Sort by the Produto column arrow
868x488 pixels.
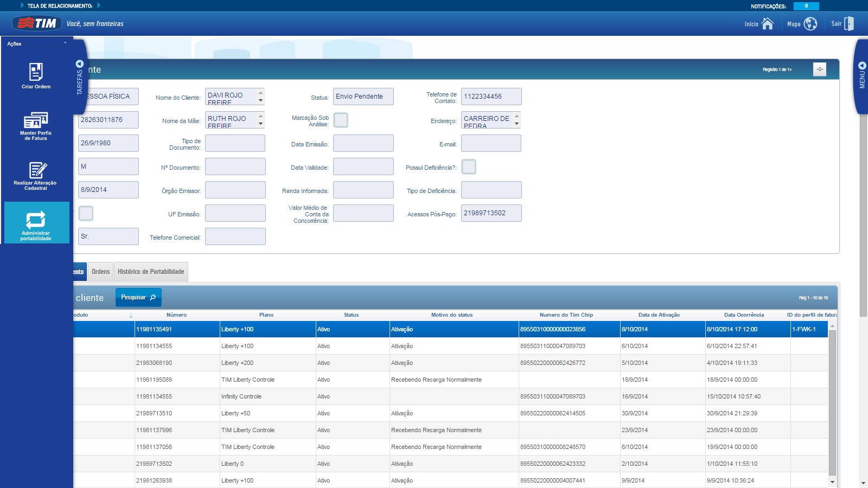[x=131, y=315]
